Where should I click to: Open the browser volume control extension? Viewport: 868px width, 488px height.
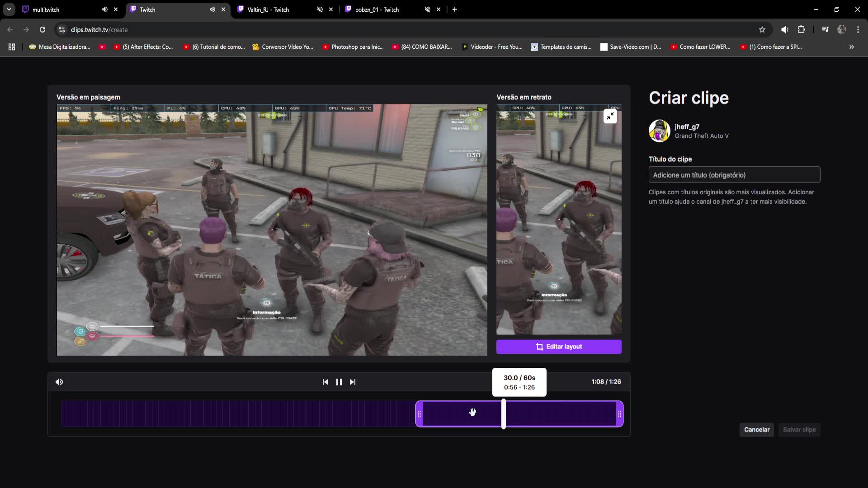(x=785, y=30)
